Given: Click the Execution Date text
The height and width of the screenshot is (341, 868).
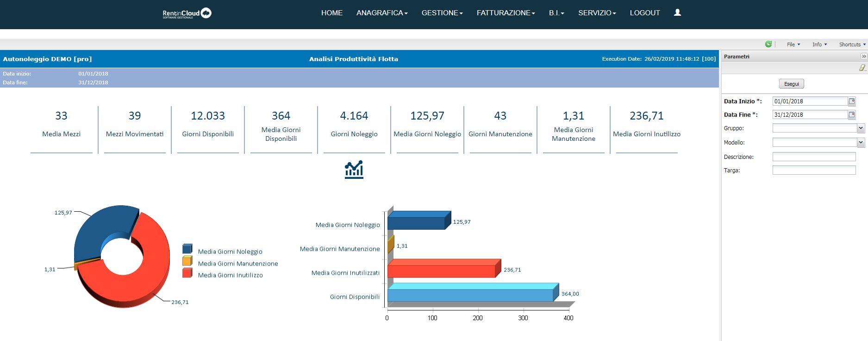Looking at the screenshot, I should [x=659, y=59].
